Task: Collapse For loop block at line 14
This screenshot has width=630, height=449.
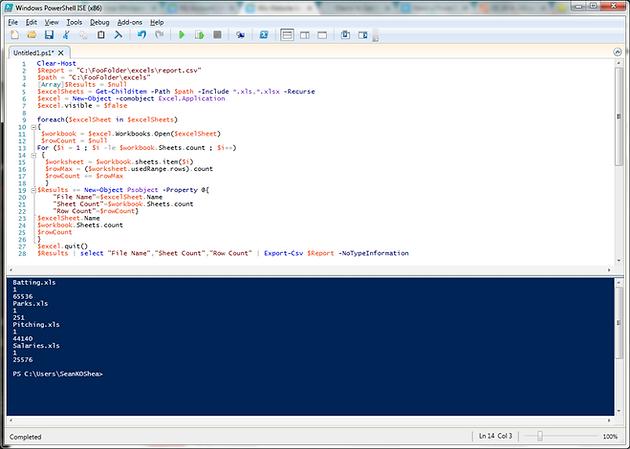Action: click(34, 155)
